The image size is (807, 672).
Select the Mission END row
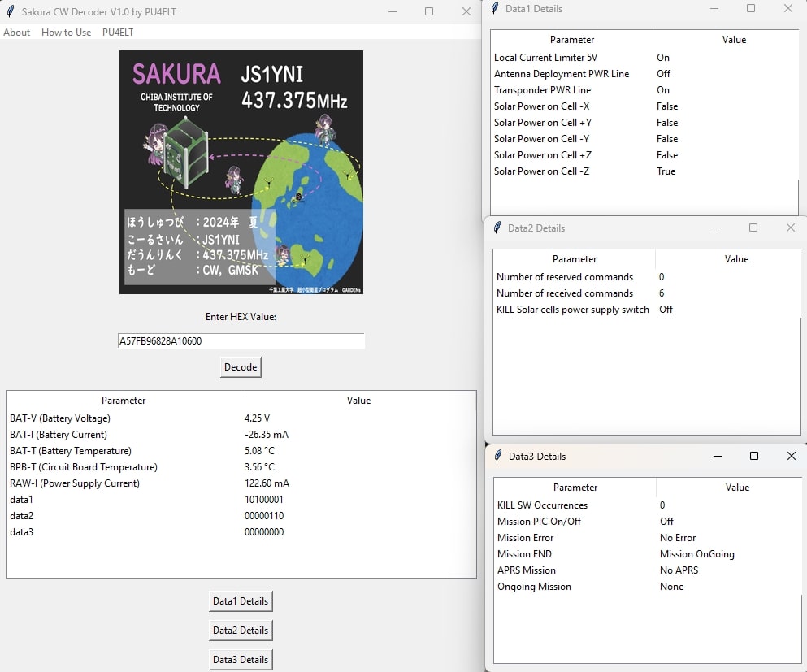(648, 554)
